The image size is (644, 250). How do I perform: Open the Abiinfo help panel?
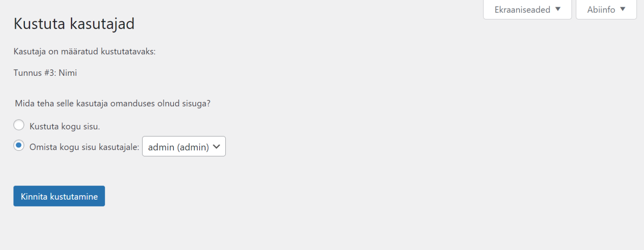click(606, 10)
